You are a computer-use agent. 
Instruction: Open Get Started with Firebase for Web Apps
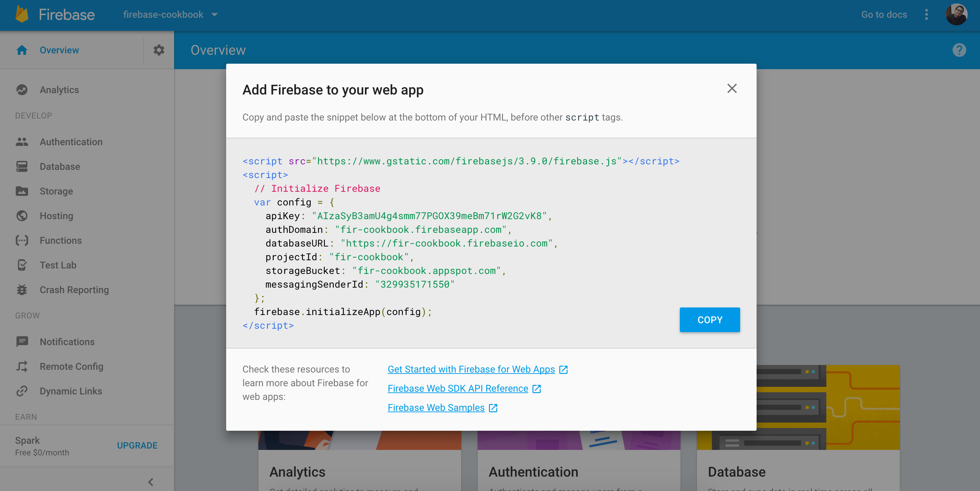[x=471, y=369]
